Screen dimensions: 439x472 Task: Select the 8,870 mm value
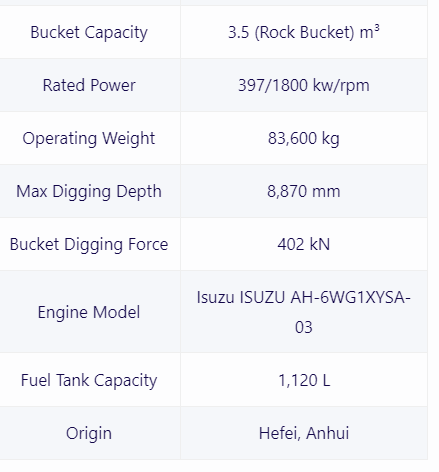click(x=304, y=191)
